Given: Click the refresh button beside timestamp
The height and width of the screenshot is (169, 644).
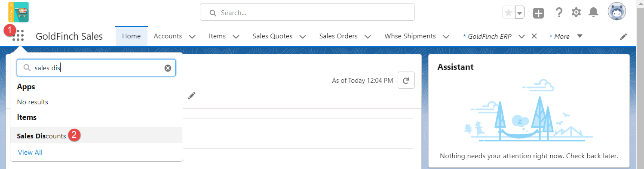Looking at the screenshot, I should [x=406, y=80].
